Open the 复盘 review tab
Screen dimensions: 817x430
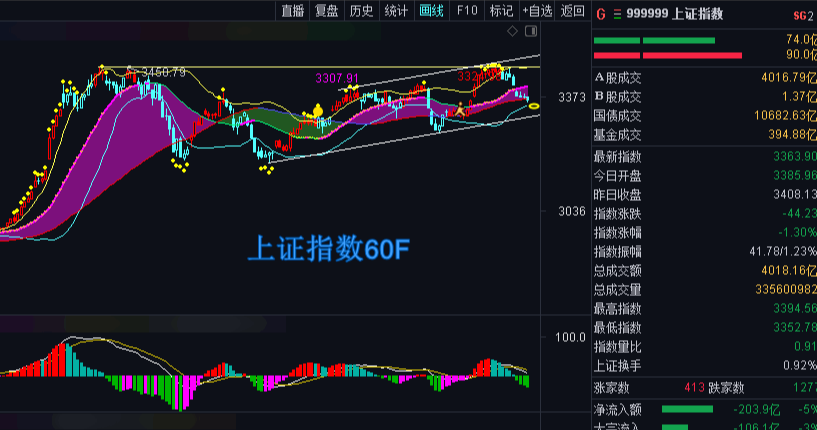(x=327, y=11)
